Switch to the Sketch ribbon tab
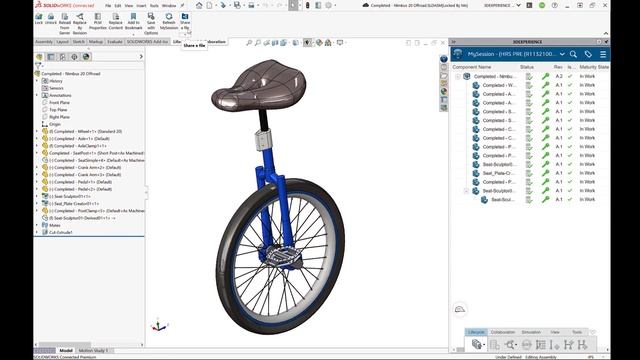640x360 pixels. click(x=78, y=42)
